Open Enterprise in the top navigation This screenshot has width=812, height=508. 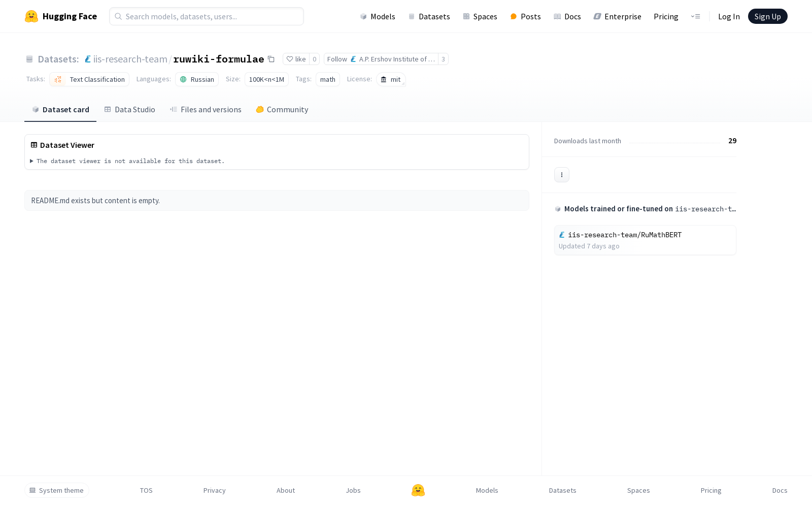point(618,16)
